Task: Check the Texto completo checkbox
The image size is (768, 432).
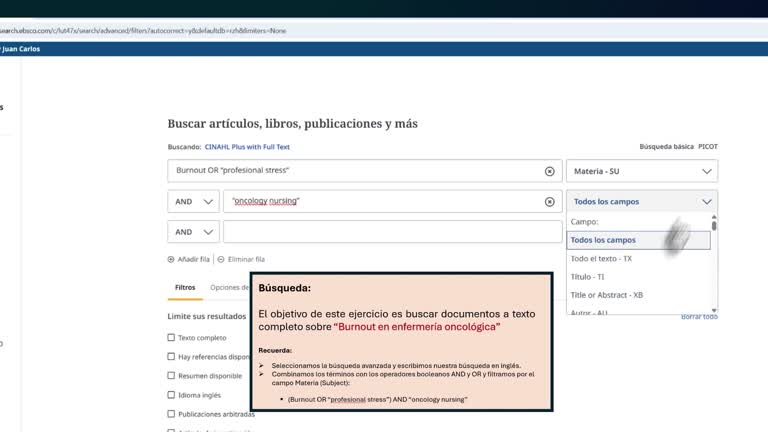Action: tap(171, 337)
